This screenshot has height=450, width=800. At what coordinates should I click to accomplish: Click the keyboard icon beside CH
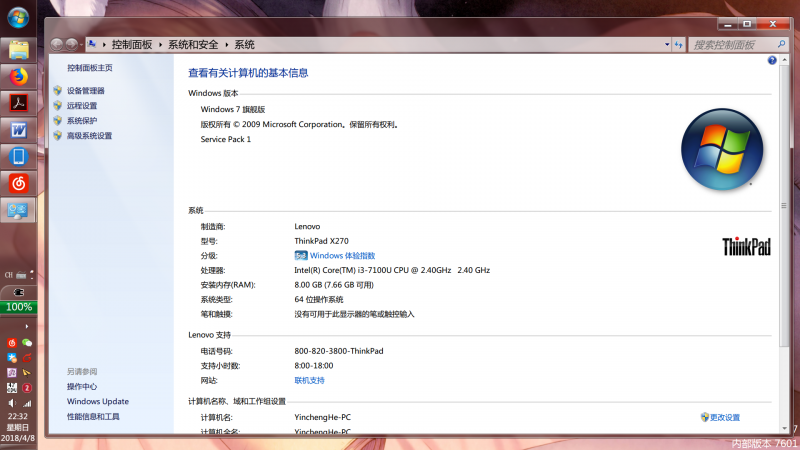point(21,275)
